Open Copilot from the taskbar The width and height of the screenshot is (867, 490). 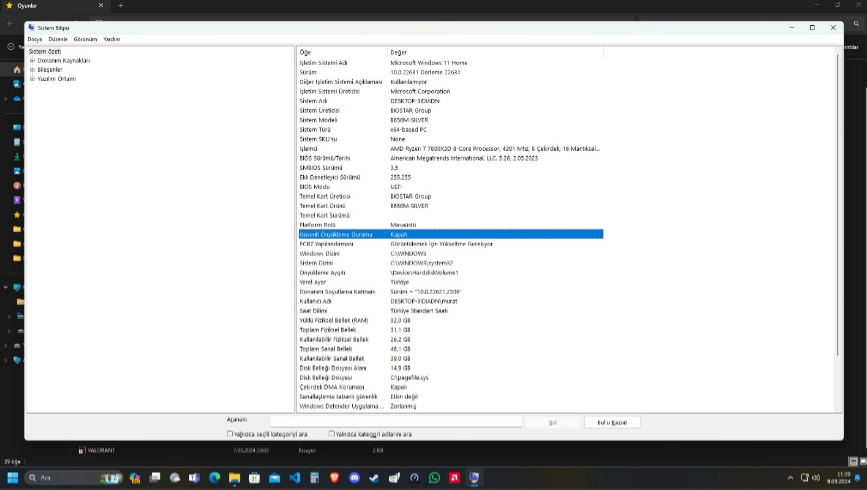pos(135,477)
